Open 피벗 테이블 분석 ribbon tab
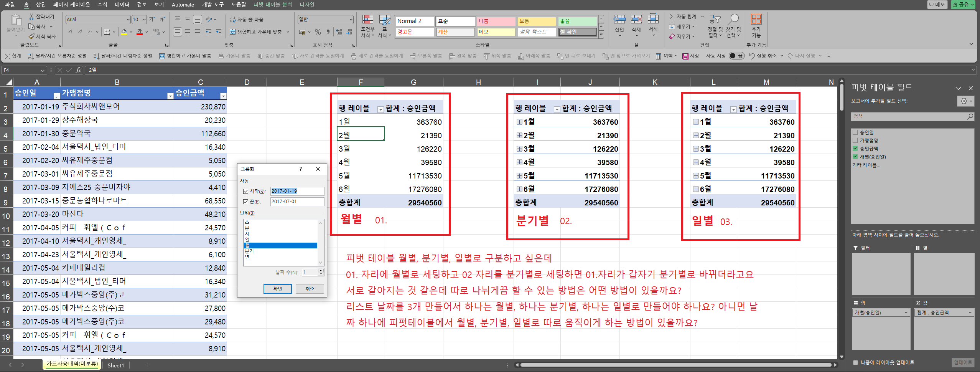The width and height of the screenshot is (980, 372). pyautogui.click(x=273, y=5)
